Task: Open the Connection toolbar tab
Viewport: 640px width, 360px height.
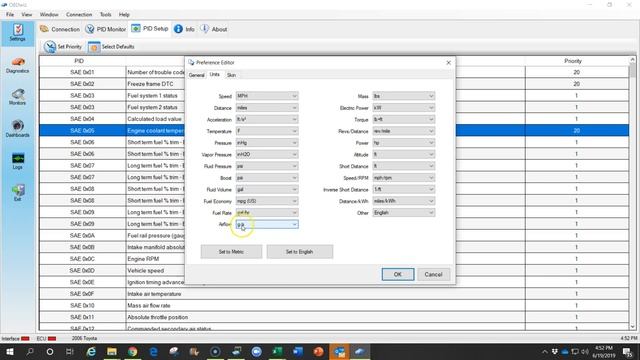Action: tap(60, 29)
